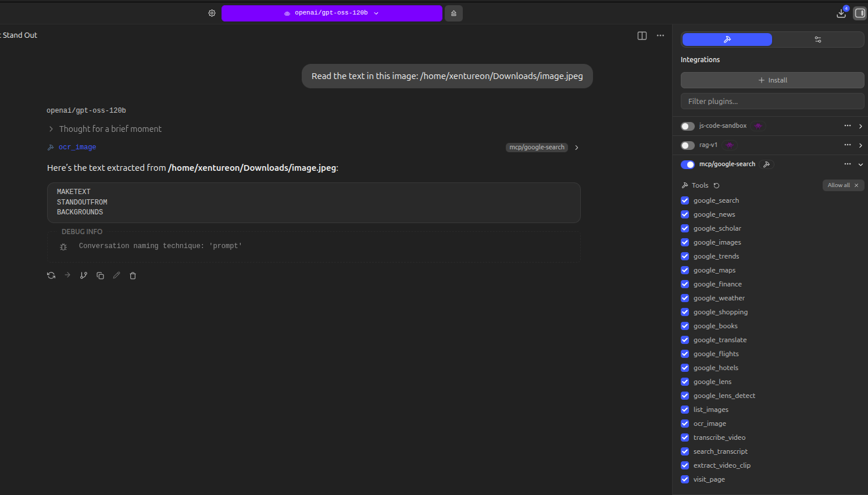Click the Install button
Viewport: 868px width, 495px height.
pyautogui.click(x=773, y=80)
